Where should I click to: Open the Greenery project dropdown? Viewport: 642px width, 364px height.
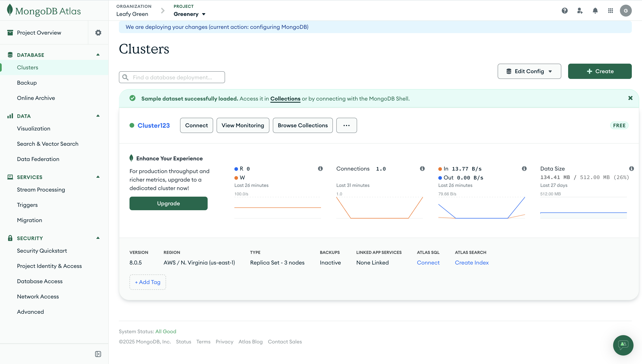(190, 14)
